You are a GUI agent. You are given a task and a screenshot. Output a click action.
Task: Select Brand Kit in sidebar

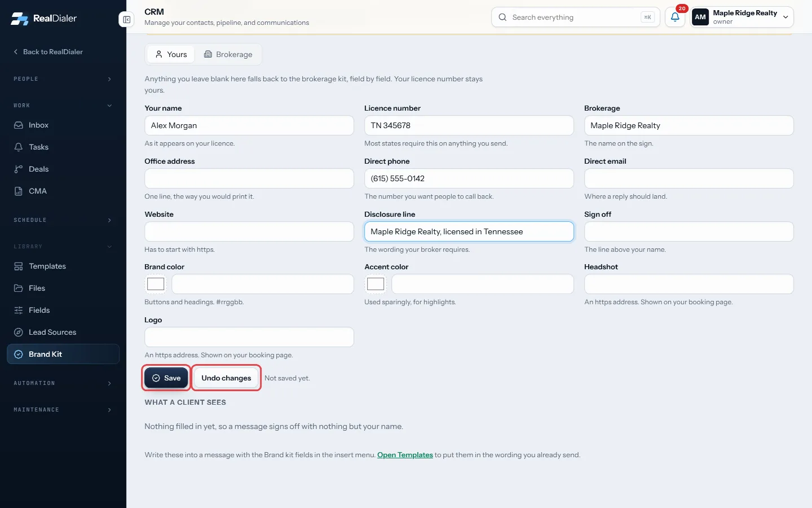[63, 354]
